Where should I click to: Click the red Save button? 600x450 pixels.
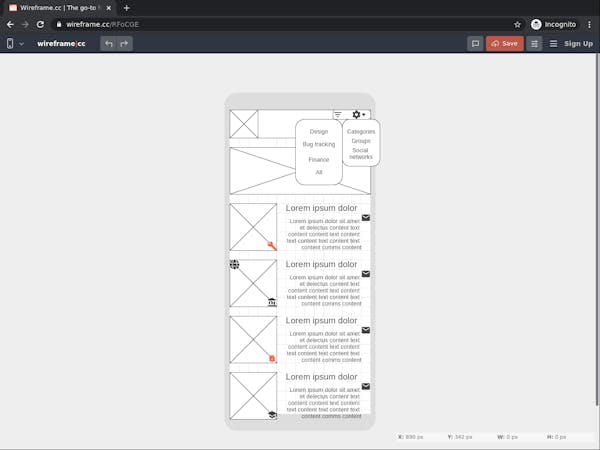pos(505,44)
